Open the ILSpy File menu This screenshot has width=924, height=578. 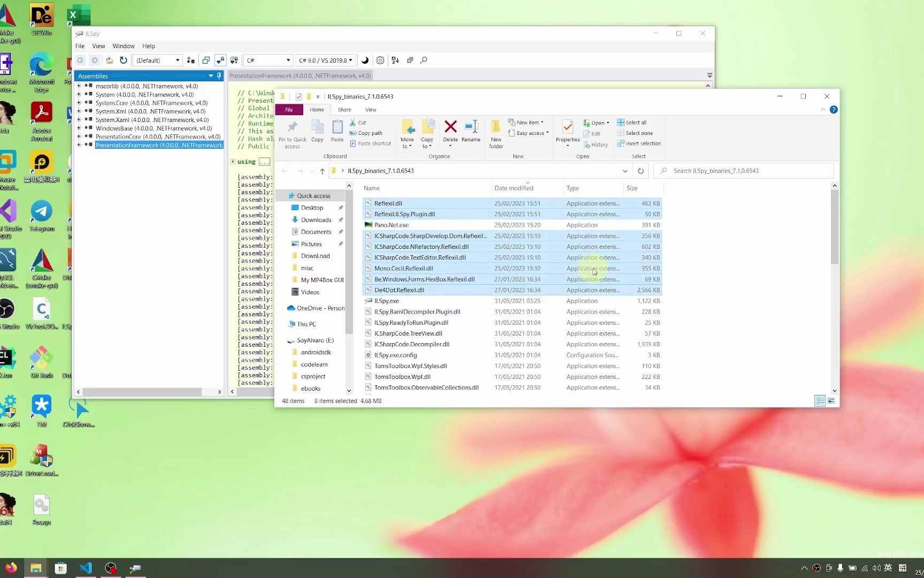point(80,46)
